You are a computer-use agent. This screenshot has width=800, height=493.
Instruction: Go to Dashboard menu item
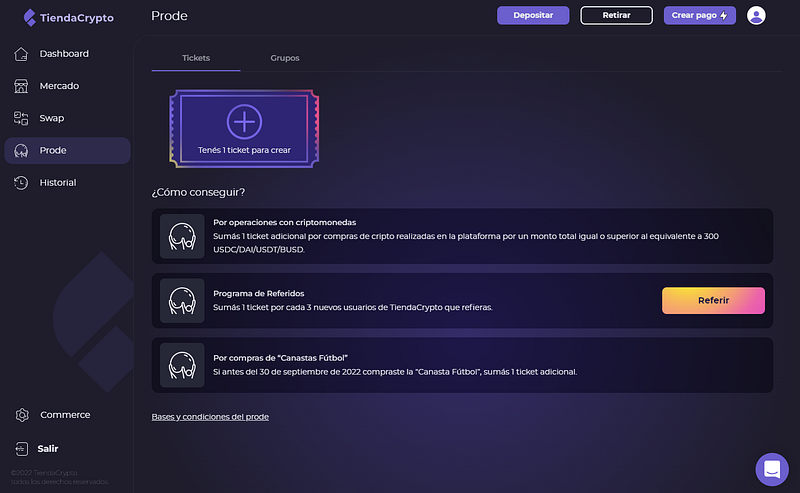[x=67, y=54]
